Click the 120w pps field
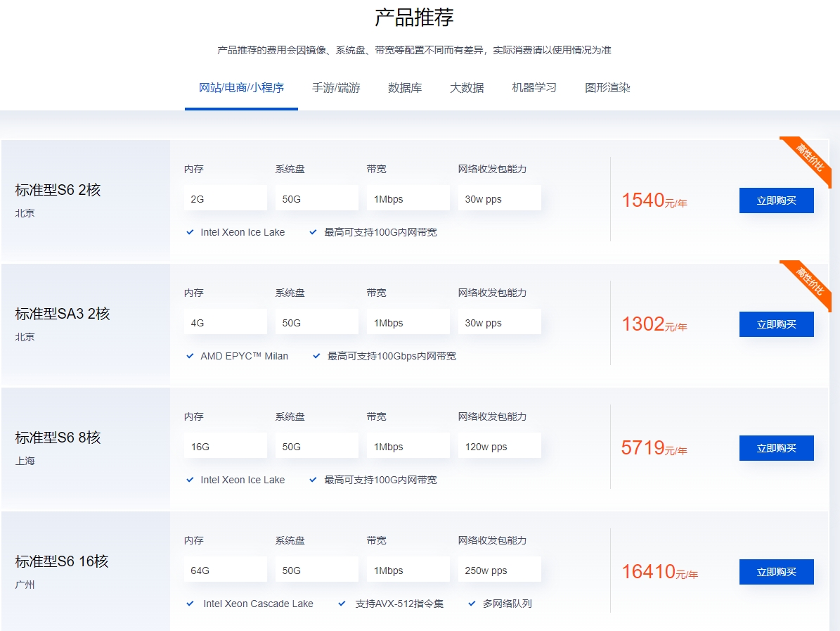 [x=499, y=446]
